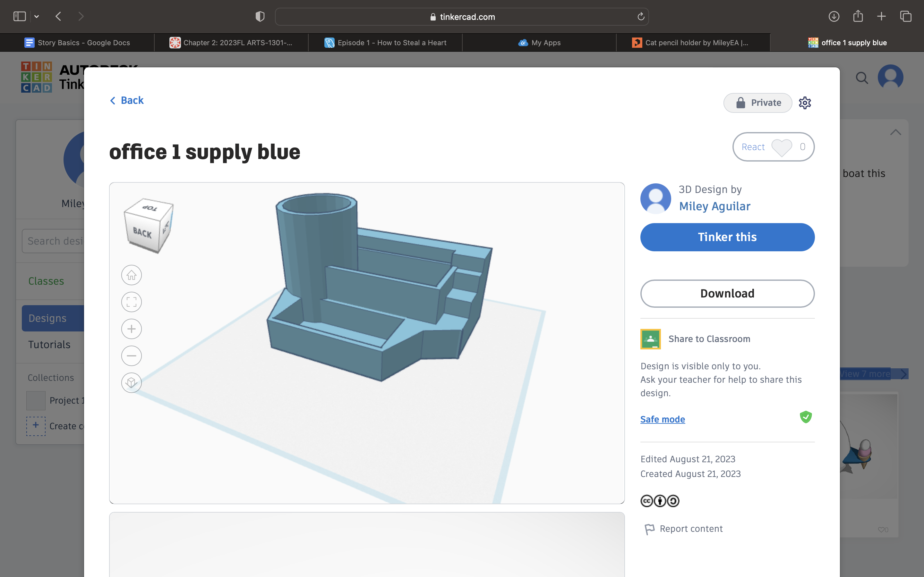Expand View 7 more arrow
Screen dimensions: 924x577
[903, 374]
